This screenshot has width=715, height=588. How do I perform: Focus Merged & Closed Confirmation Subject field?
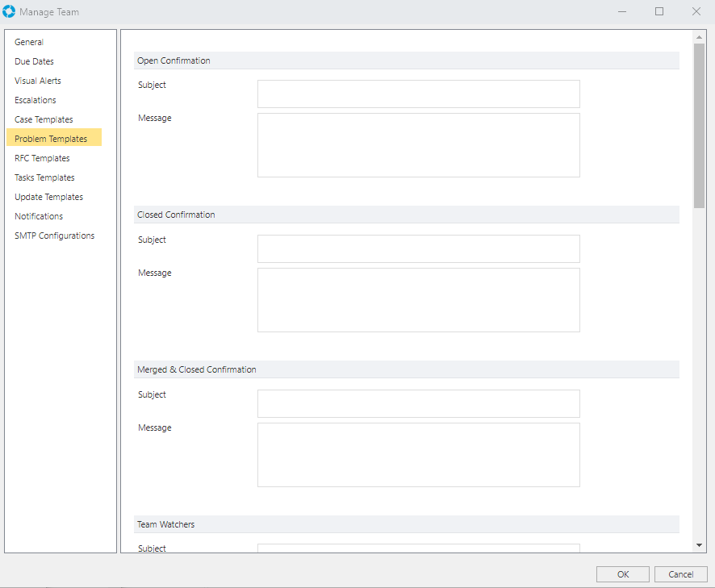click(x=418, y=403)
